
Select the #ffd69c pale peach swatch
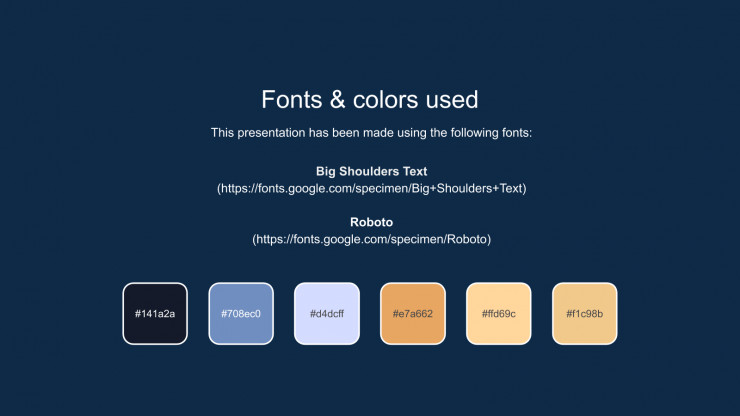498,314
